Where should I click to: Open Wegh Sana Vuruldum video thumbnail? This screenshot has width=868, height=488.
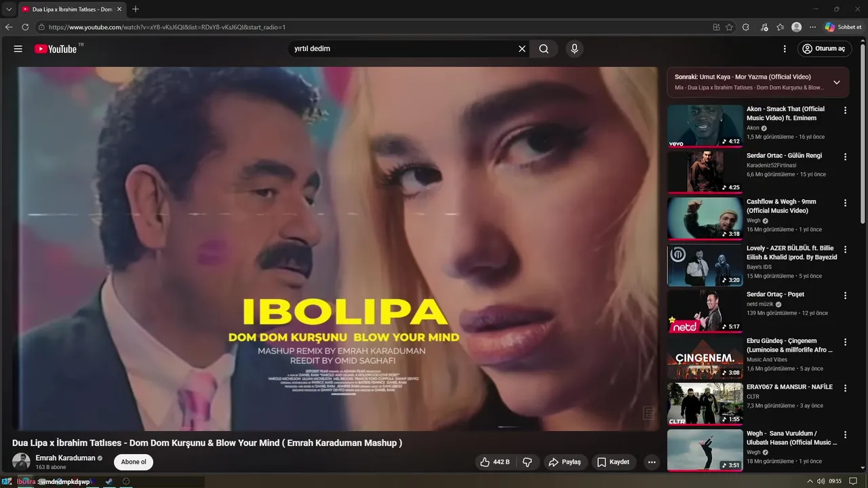[705, 450]
